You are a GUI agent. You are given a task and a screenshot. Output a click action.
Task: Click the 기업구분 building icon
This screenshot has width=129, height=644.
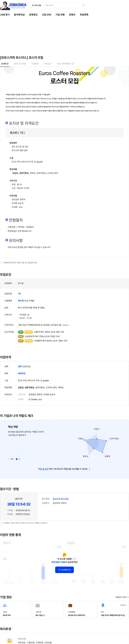tap(38, 606)
